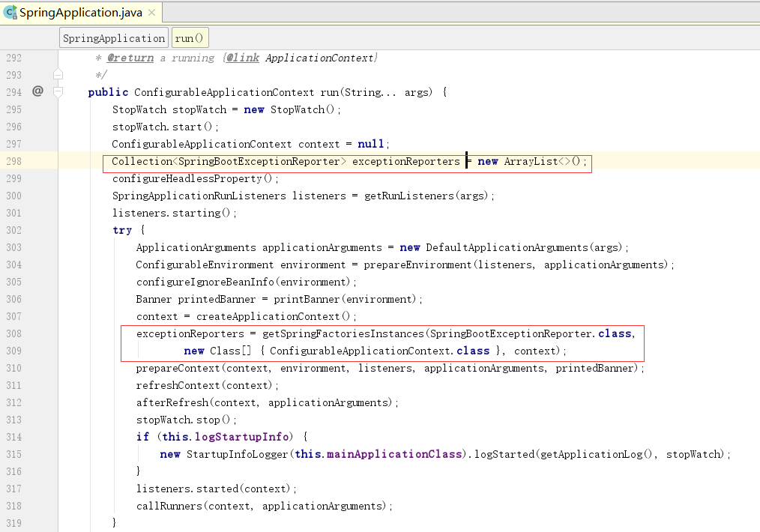The image size is (760, 532).
Task: Place caret on the try keyword at line 302
Action: click(x=121, y=230)
